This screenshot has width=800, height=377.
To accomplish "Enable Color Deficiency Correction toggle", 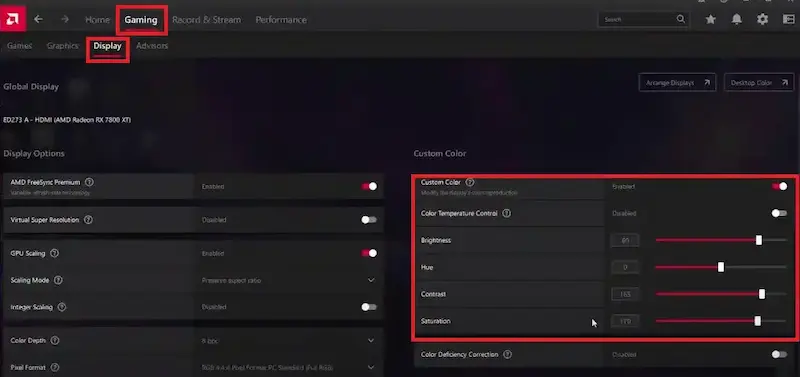I will [779, 355].
